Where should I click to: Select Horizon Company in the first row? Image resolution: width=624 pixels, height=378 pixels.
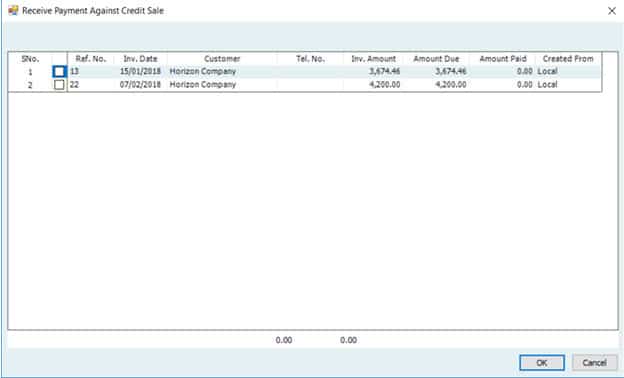(203, 72)
